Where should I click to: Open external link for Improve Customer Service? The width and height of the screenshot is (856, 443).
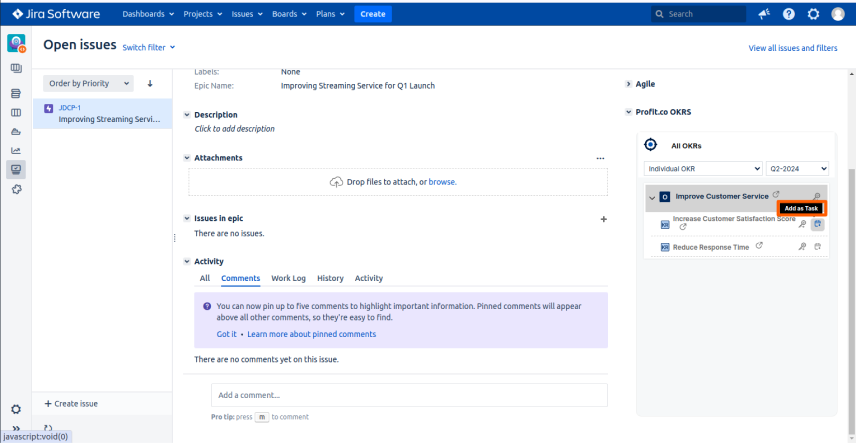776,194
